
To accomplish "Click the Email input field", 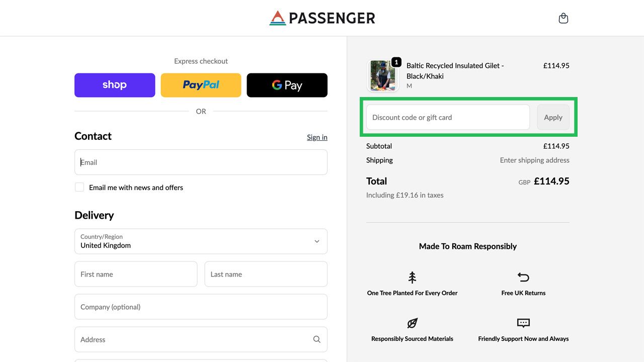I will 201,162.
